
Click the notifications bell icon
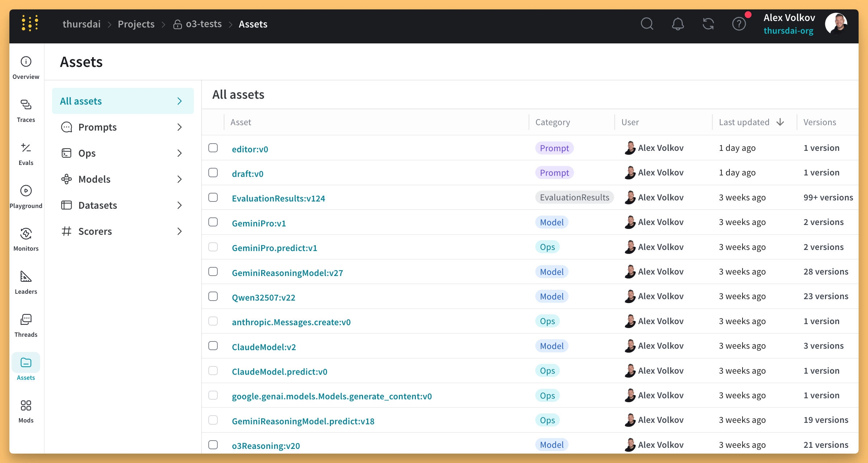point(677,24)
